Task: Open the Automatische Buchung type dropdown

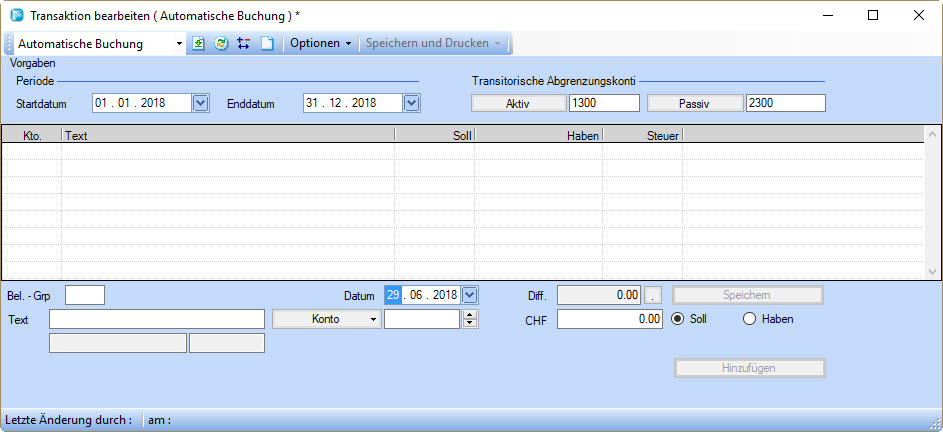Action: pos(179,44)
